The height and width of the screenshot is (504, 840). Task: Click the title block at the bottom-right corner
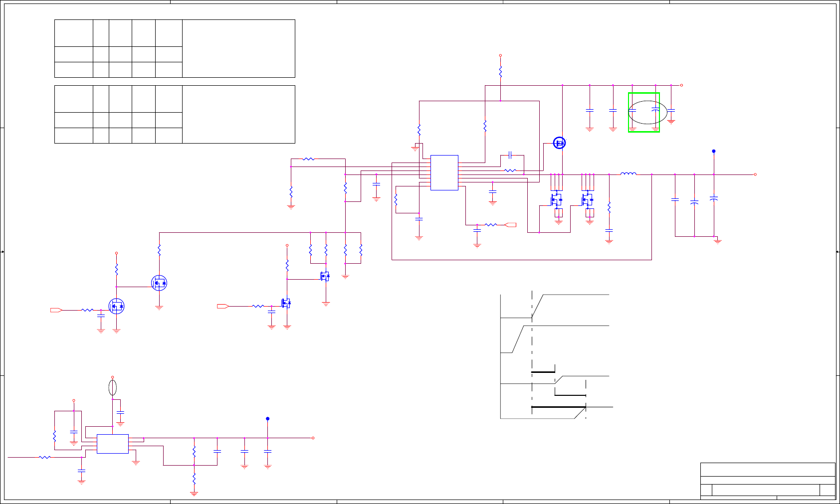click(x=768, y=481)
